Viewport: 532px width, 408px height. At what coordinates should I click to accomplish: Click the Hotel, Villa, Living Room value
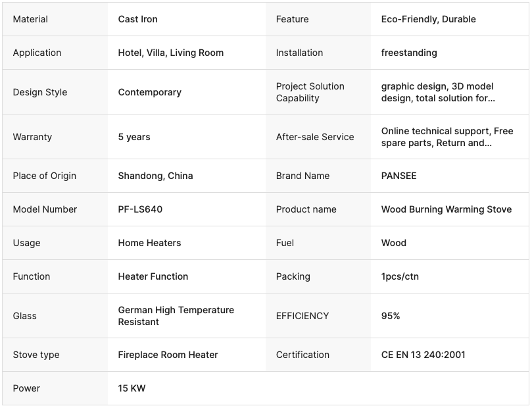170,53
